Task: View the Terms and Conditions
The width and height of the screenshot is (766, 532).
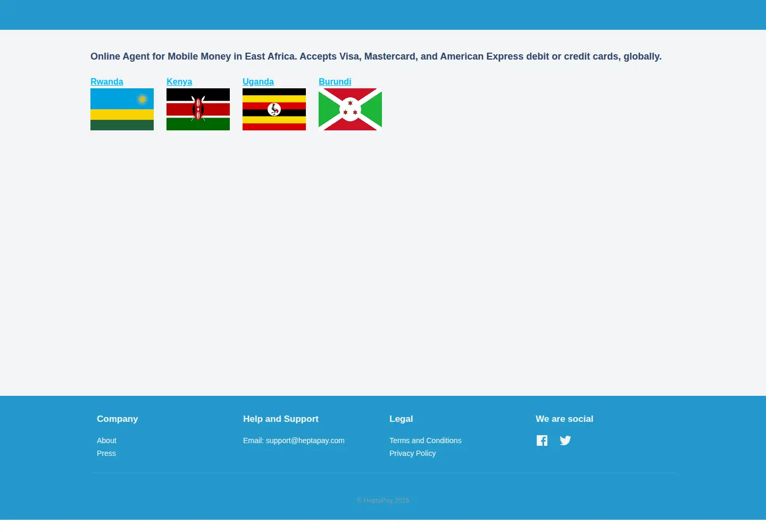Action: pos(426,440)
